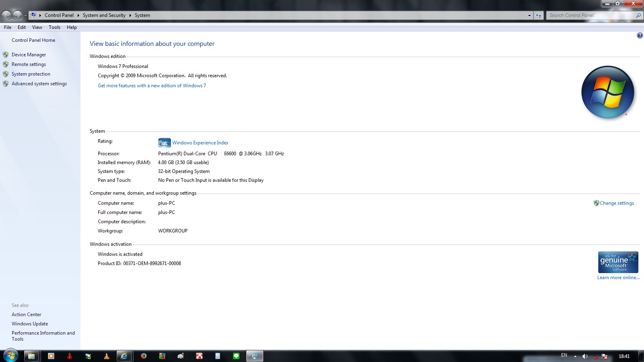Viewport: 644px width, 362px height.
Task: Open the View menu
Action: (37, 27)
